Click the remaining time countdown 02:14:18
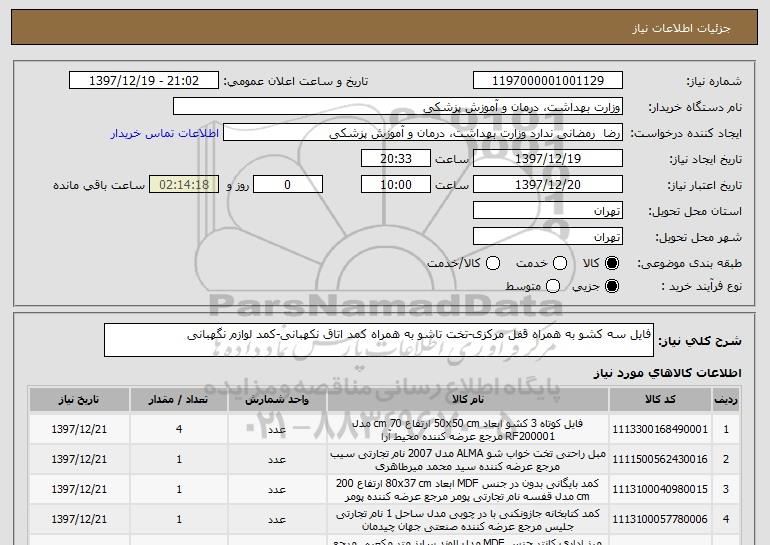Screen dimensions: 770x545 pyautogui.click(x=184, y=185)
